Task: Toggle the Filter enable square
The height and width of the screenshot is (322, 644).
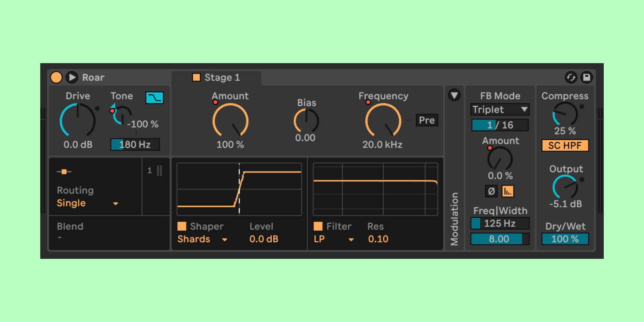Action: pos(318,226)
